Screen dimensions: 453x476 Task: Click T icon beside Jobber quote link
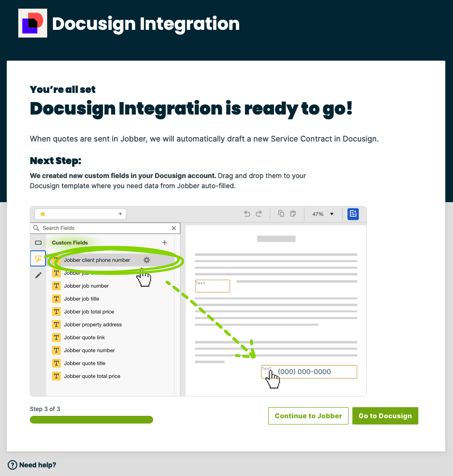[x=56, y=337]
